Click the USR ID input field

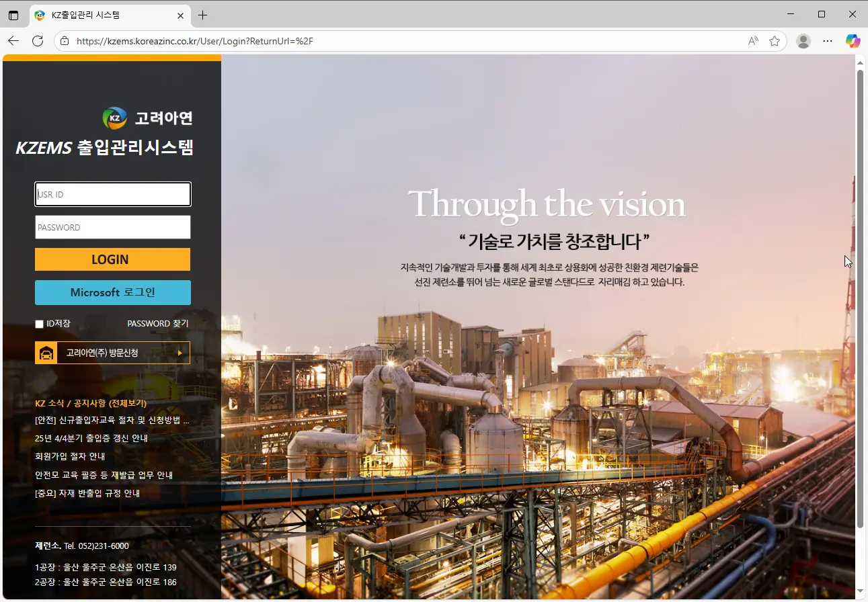pyautogui.click(x=112, y=193)
